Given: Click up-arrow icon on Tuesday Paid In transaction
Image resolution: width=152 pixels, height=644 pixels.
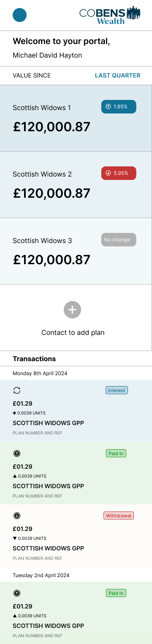Looking at the screenshot, I should 17,593.
